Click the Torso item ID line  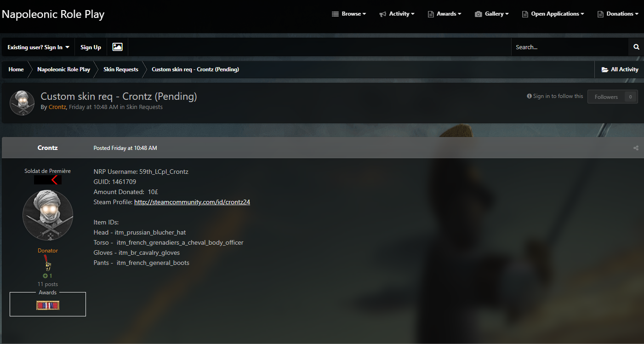[168, 242]
